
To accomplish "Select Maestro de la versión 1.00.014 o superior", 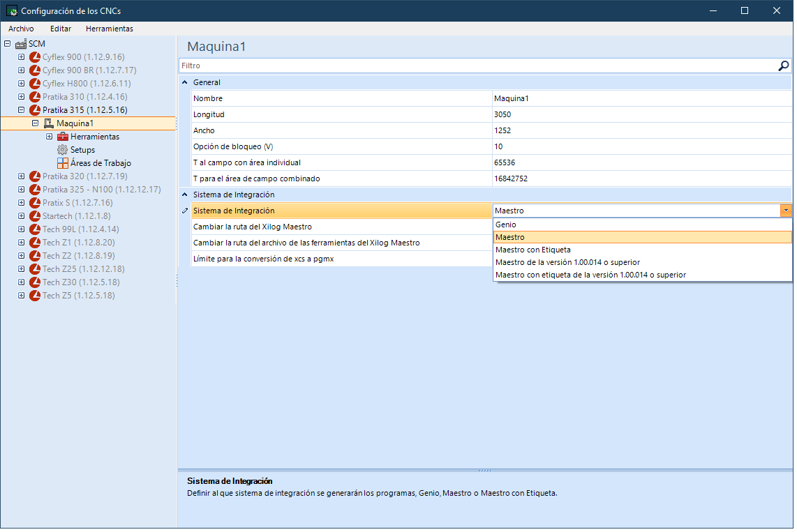I will [643, 263].
